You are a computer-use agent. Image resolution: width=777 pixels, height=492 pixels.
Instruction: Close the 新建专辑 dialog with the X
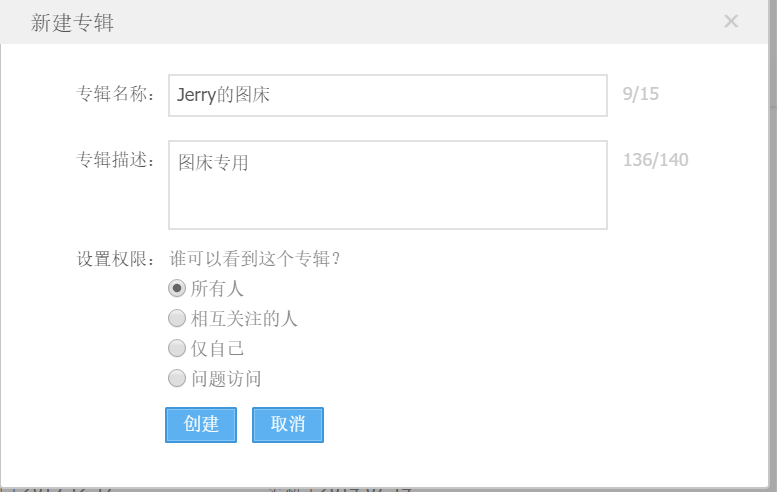point(731,21)
